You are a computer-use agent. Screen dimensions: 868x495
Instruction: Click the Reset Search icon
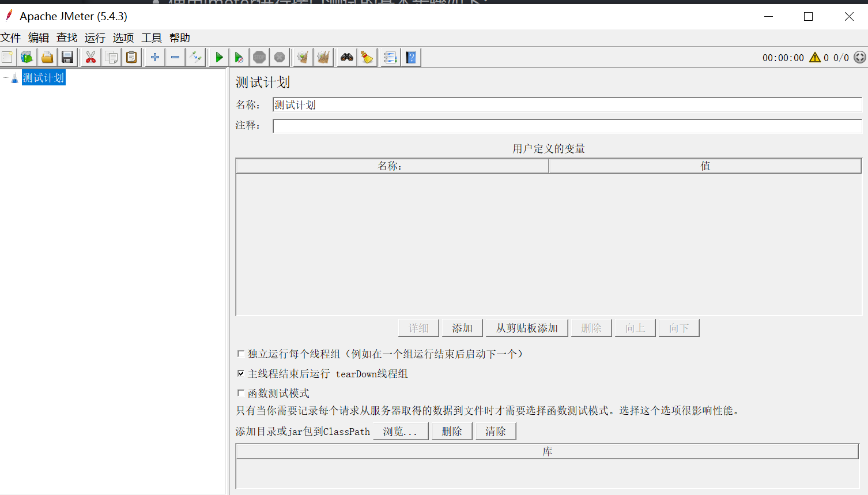pyautogui.click(x=367, y=57)
